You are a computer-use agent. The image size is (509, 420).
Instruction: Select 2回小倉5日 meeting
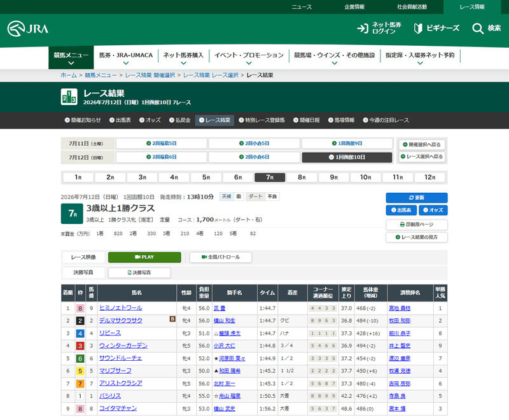pyautogui.click(x=254, y=143)
